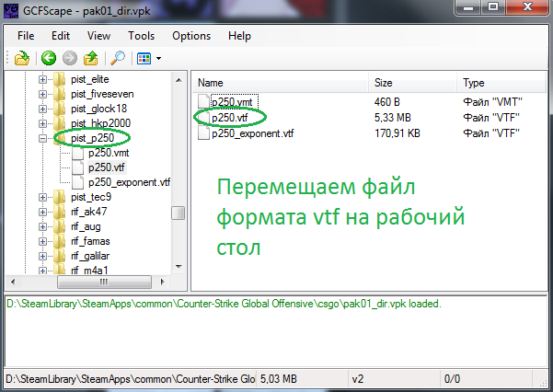
Task: Expand the pist_hkp2000 folder
Action: pos(42,123)
